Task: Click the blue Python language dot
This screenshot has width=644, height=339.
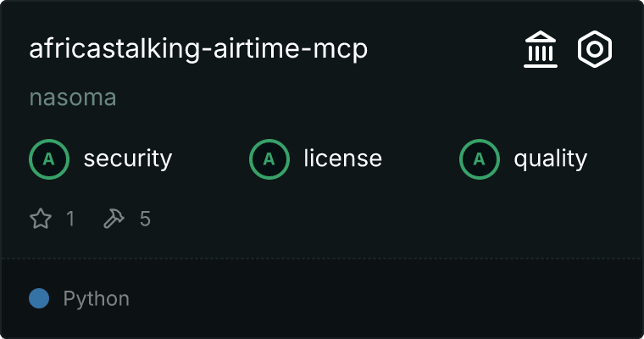Action: [39, 298]
